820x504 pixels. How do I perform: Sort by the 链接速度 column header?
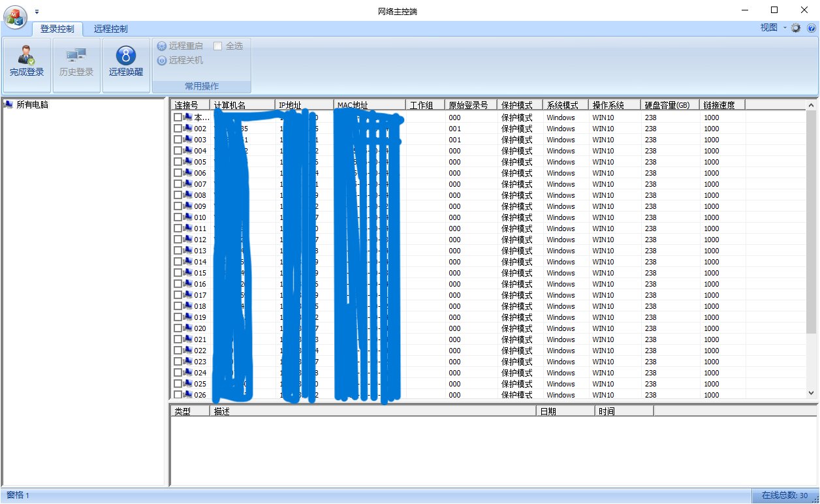point(723,104)
